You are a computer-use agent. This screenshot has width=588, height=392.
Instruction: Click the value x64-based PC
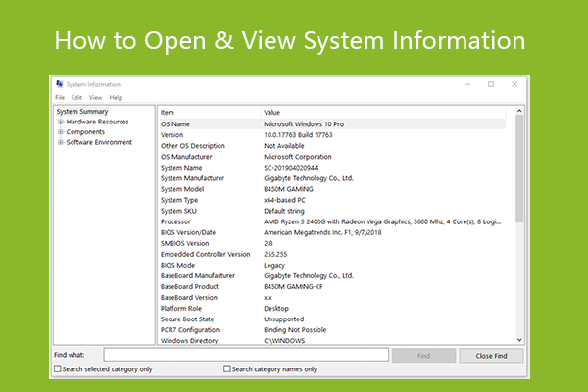pos(284,200)
